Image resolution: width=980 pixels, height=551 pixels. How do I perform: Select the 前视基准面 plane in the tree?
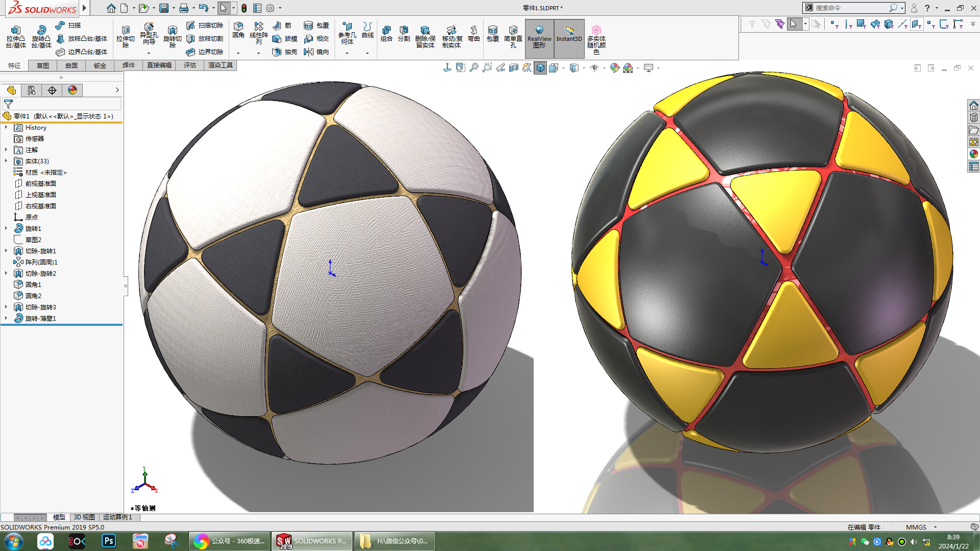coord(41,183)
